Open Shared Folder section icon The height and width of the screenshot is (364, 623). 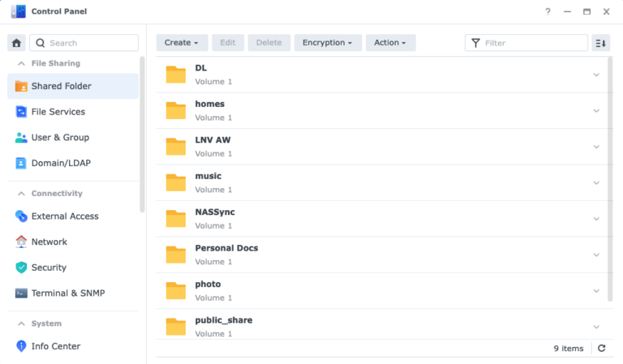[21, 86]
